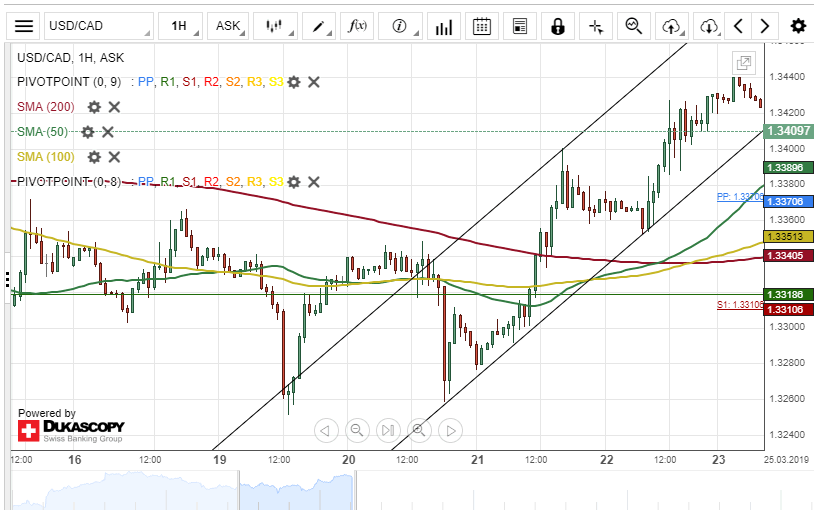Zoom in using the plus magnifier

pos(419,430)
